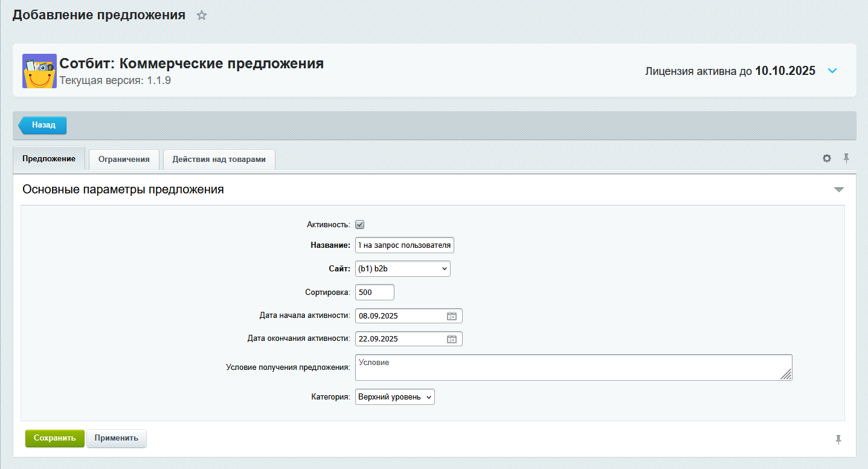
Task: Click the pin icon in the bottom right
Action: 839,438
